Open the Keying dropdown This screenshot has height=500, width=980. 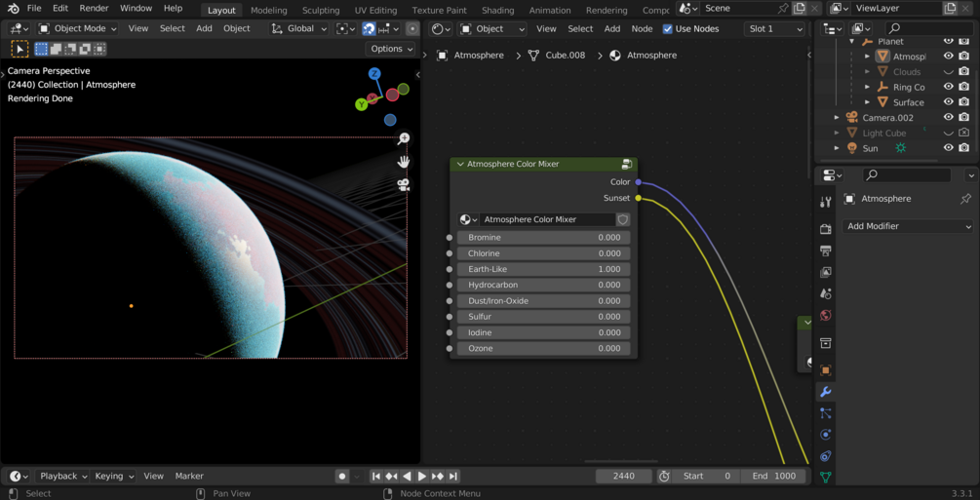114,477
